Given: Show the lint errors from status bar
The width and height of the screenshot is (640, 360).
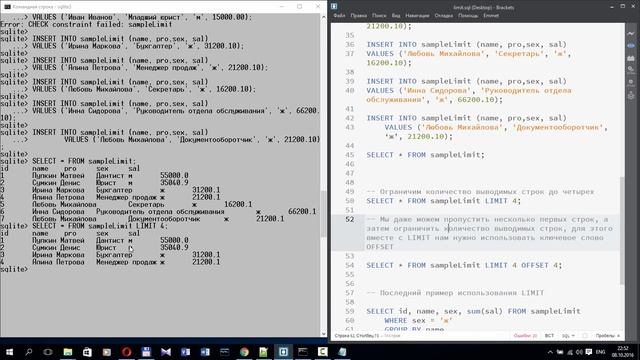Looking at the screenshot, I should point(525,336).
